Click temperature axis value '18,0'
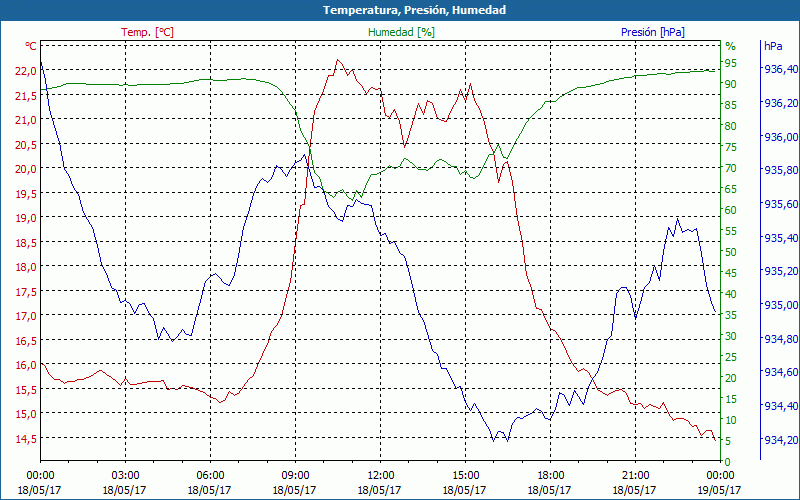This screenshot has width=800, height=500. [26, 267]
